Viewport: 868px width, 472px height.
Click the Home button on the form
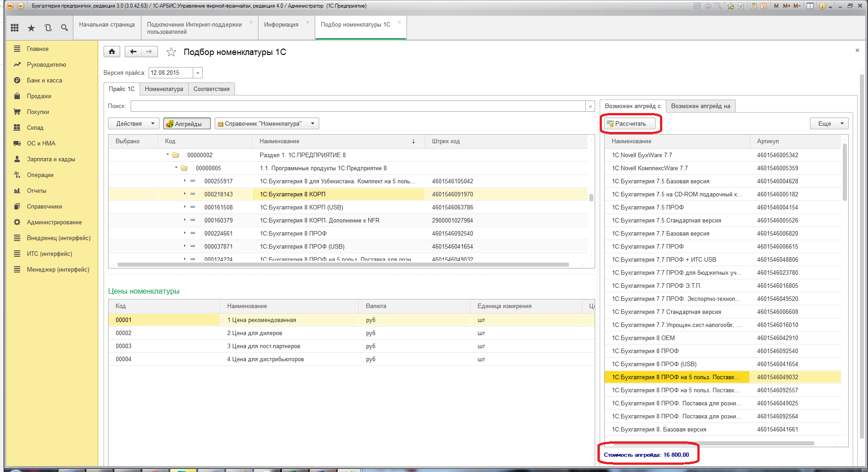[x=112, y=52]
